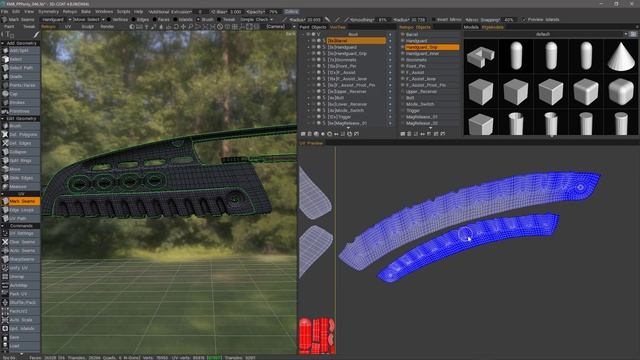Open the Windows menu
Viewport: 640px width, 360px height.
104,12
